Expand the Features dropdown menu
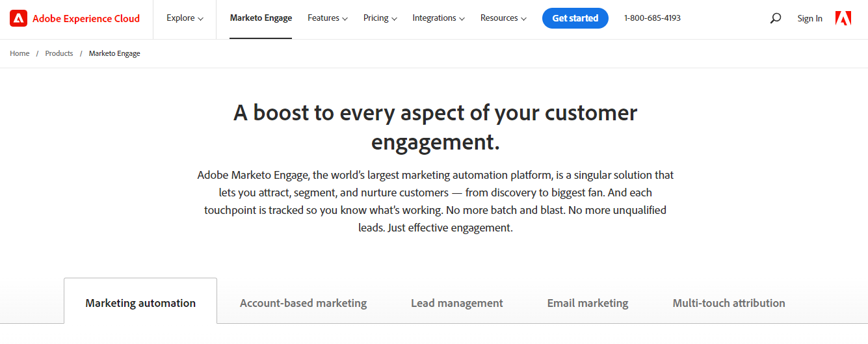This screenshot has height=344, width=868. pyautogui.click(x=328, y=18)
